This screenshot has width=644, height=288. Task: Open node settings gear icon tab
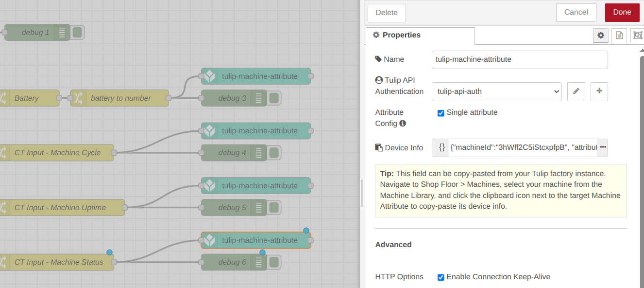(601, 36)
